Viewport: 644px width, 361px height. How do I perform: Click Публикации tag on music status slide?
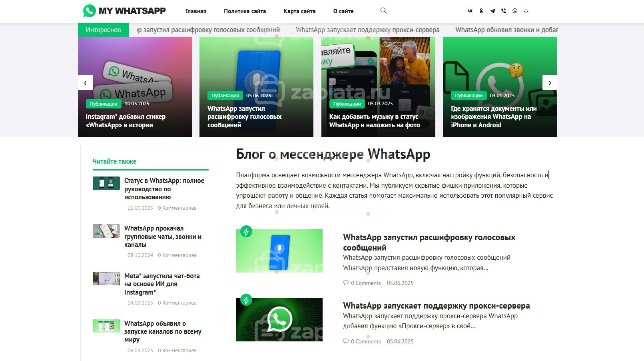click(347, 104)
